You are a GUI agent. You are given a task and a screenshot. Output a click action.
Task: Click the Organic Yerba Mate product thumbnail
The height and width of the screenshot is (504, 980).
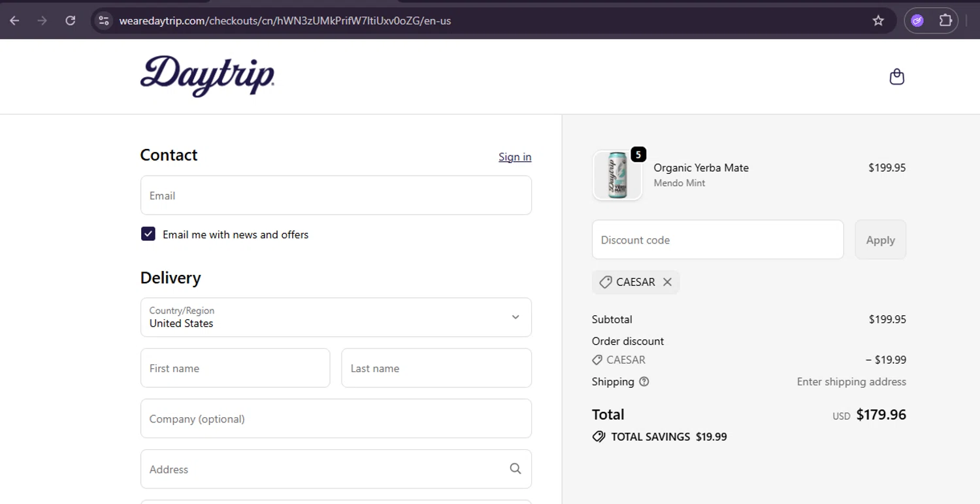click(x=617, y=175)
